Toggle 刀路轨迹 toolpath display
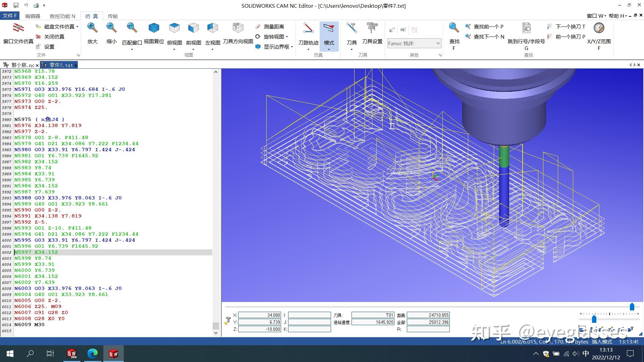 308,28
